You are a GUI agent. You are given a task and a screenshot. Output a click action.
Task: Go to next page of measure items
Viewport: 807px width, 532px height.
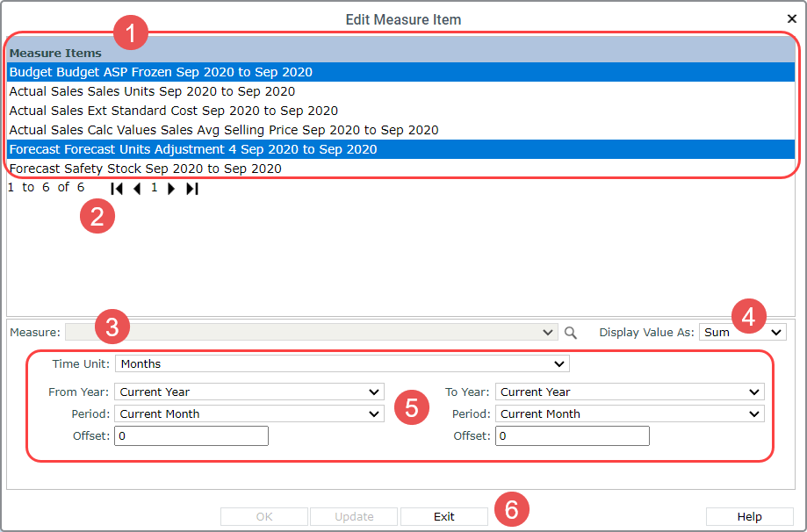[171, 189]
